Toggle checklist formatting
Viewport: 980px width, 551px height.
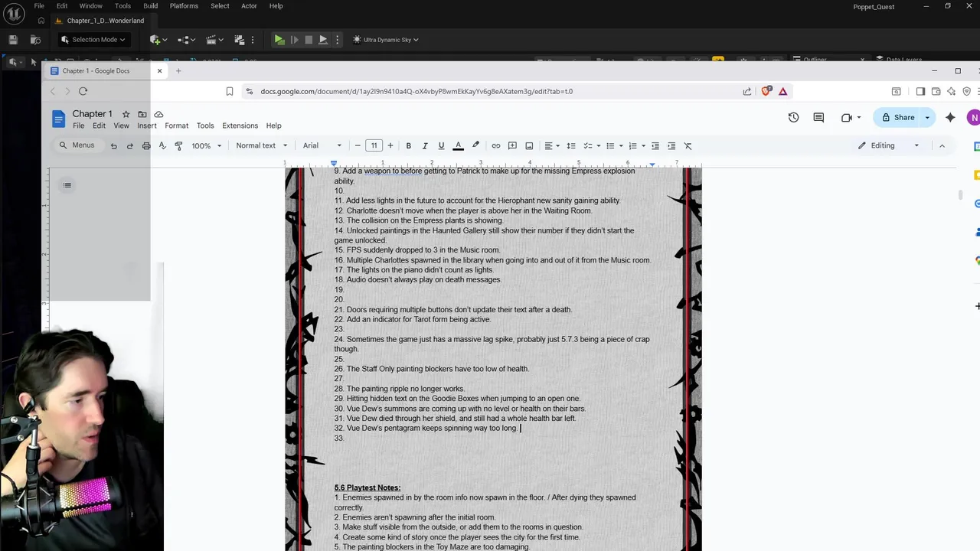point(591,145)
